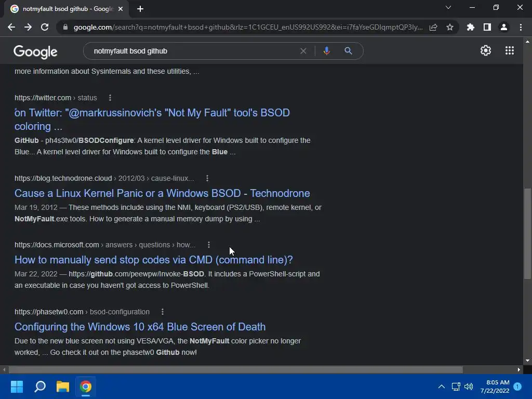Open a new tab with the plus button
This screenshot has width=532, height=399.
point(140,9)
